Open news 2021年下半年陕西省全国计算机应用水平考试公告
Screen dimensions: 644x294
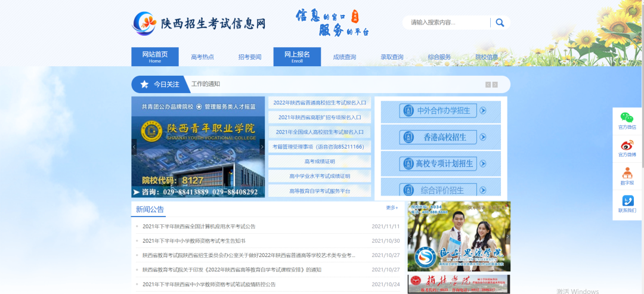point(199,226)
